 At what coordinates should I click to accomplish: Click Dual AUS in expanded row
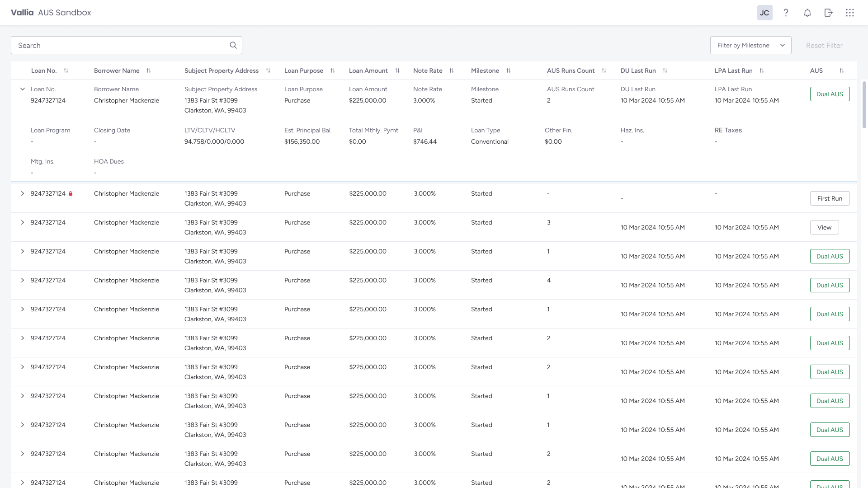[x=830, y=94]
